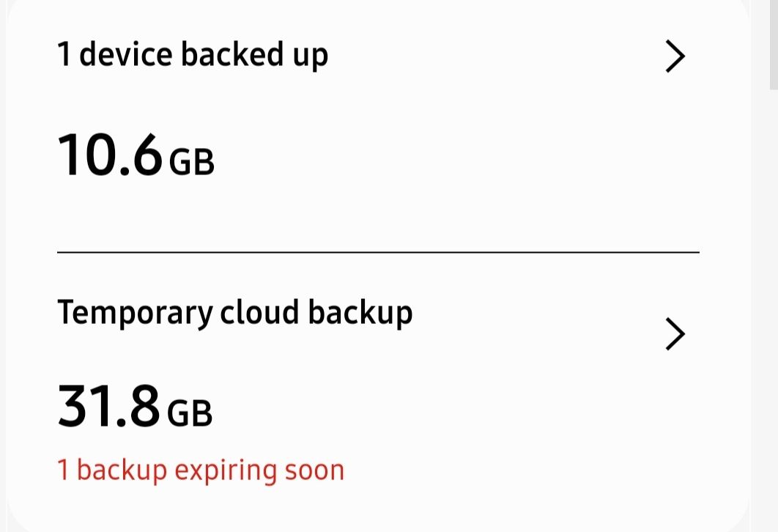
Task: Tap the '1 backup expiring soon' warning
Action: [x=200, y=470]
